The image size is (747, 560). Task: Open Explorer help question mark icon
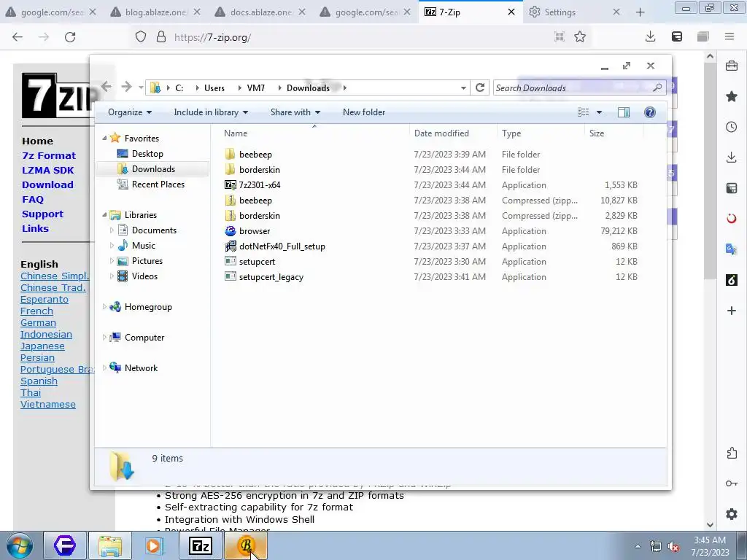click(x=650, y=112)
